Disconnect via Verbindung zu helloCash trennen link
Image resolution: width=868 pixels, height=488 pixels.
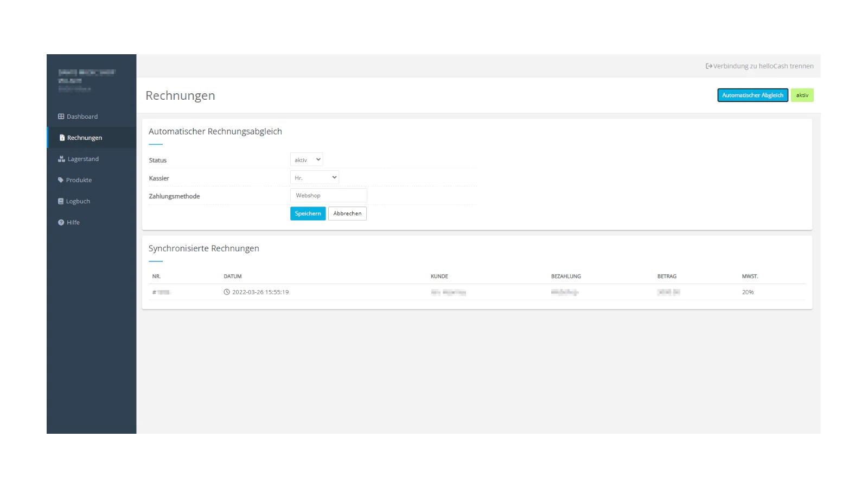[763, 66]
